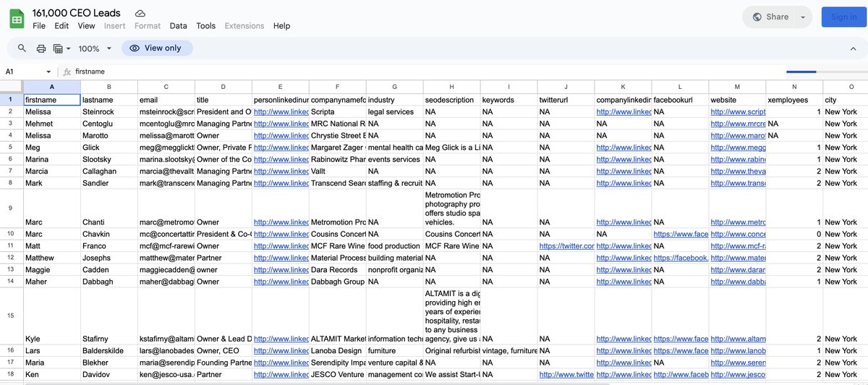
Task: Click the seodescription header cell
Action: point(452,100)
